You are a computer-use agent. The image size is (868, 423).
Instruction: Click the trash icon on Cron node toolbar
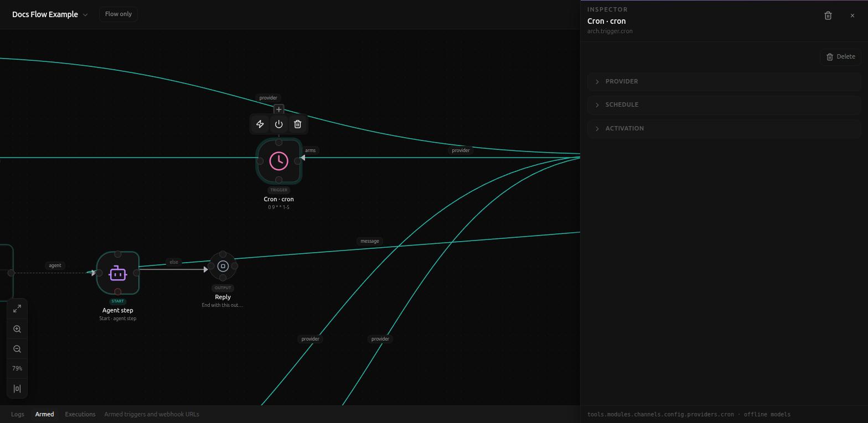pyautogui.click(x=298, y=124)
